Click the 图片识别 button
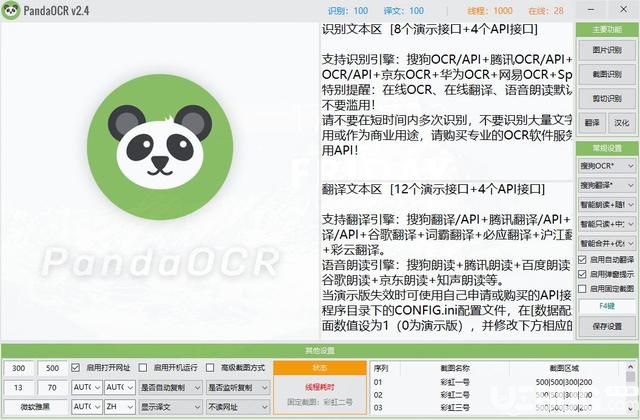The image size is (640, 420). (x=607, y=50)
